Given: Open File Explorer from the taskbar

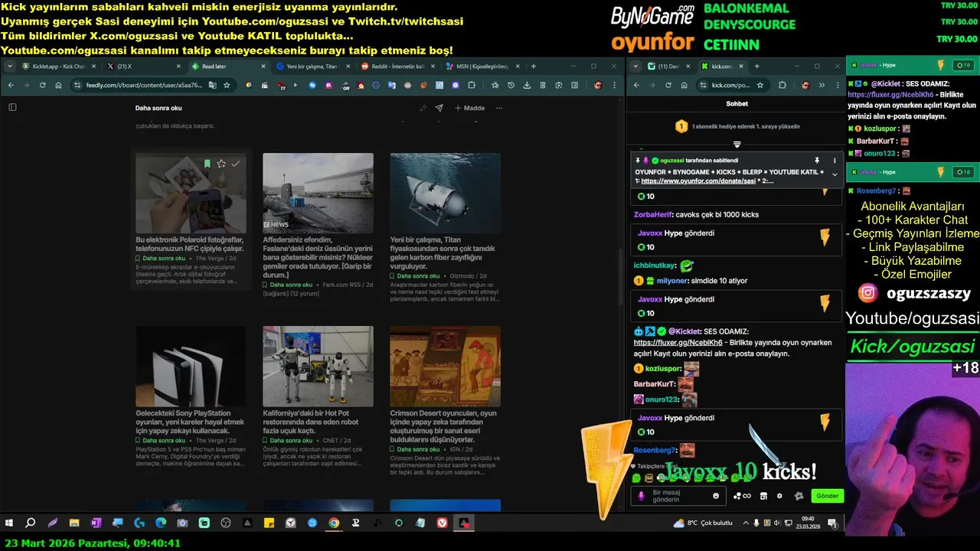Looking at the screenshot, I should pos(74,523).
